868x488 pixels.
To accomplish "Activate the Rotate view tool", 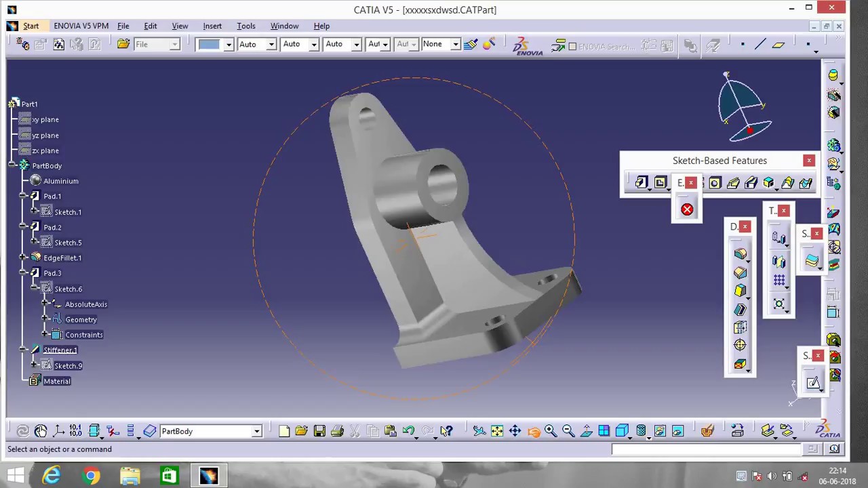I will point(533,431).
